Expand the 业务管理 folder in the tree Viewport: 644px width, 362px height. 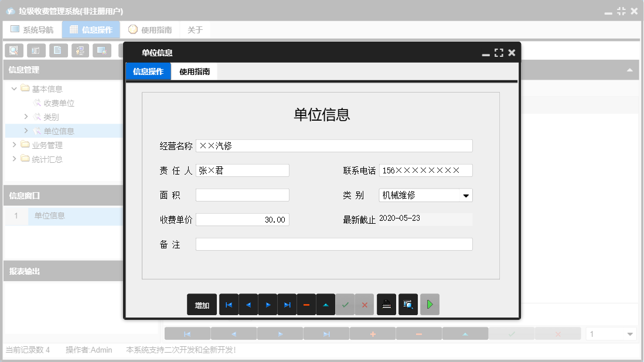click(x=15, y=145)
